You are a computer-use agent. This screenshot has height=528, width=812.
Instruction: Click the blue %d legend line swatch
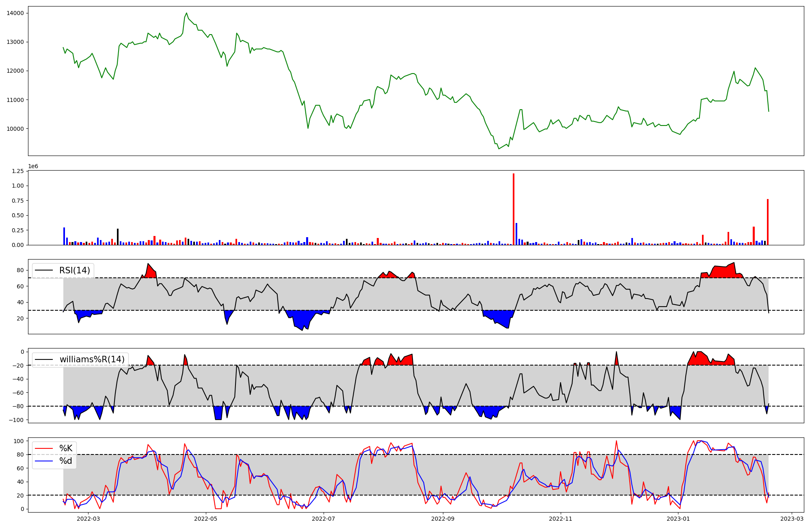pos(44,461)
